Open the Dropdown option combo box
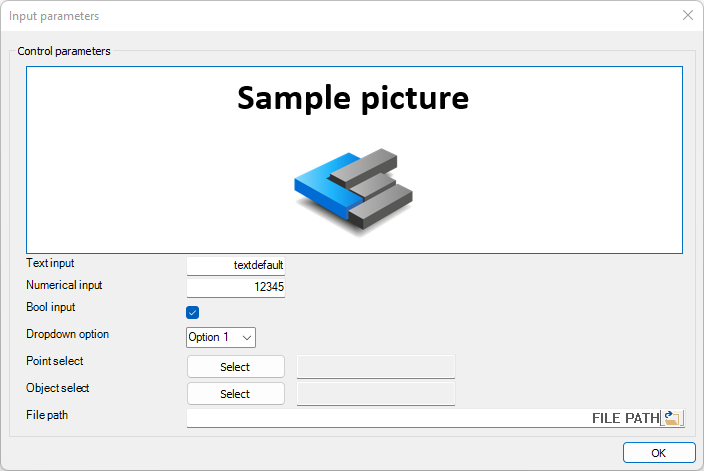 [x=221, y=337]
